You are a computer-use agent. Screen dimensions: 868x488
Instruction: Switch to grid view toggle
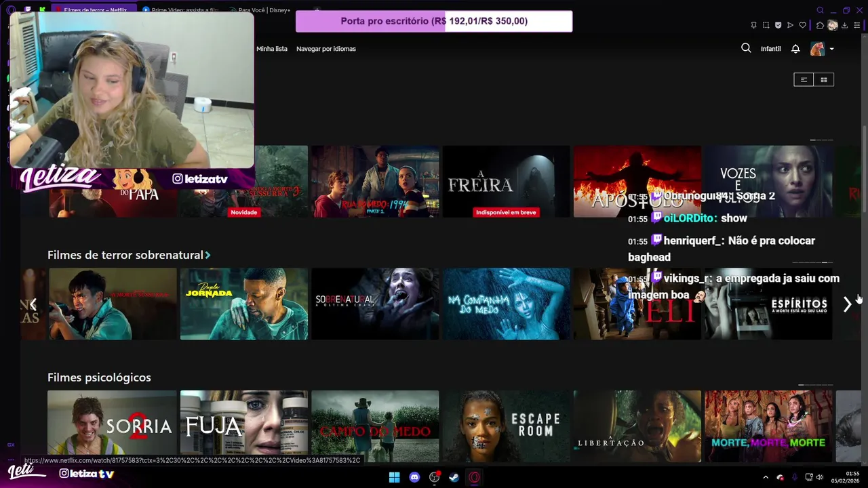(x=824, y=79)
